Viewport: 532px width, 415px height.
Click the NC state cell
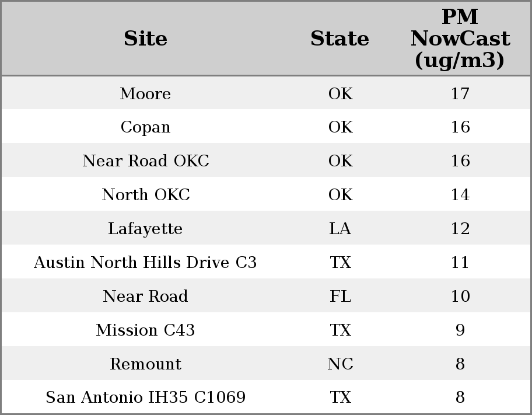click(340, 364)
